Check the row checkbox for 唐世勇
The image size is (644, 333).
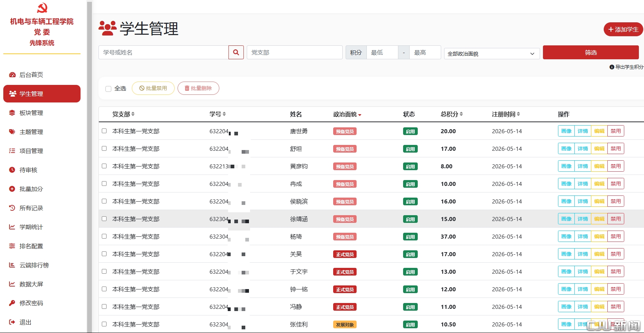pyautogui.click(x=104, y=131)
